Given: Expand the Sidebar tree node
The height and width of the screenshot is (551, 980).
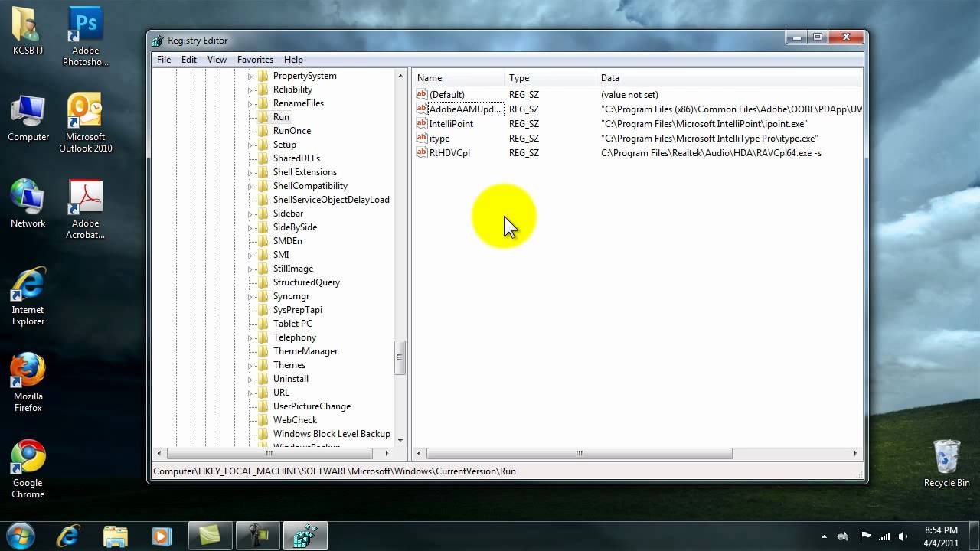Looking at the screenshot, I should (250, 214).
